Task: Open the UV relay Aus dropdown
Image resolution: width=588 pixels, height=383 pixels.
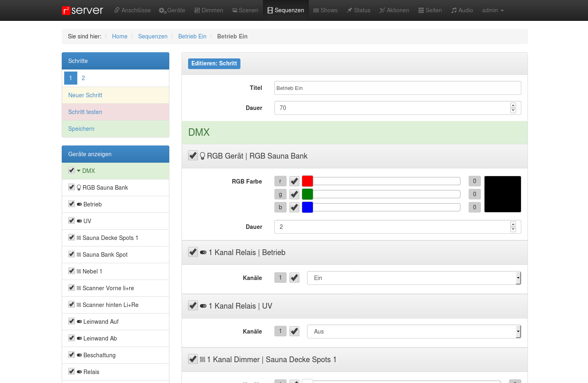Action: [413, 331]
